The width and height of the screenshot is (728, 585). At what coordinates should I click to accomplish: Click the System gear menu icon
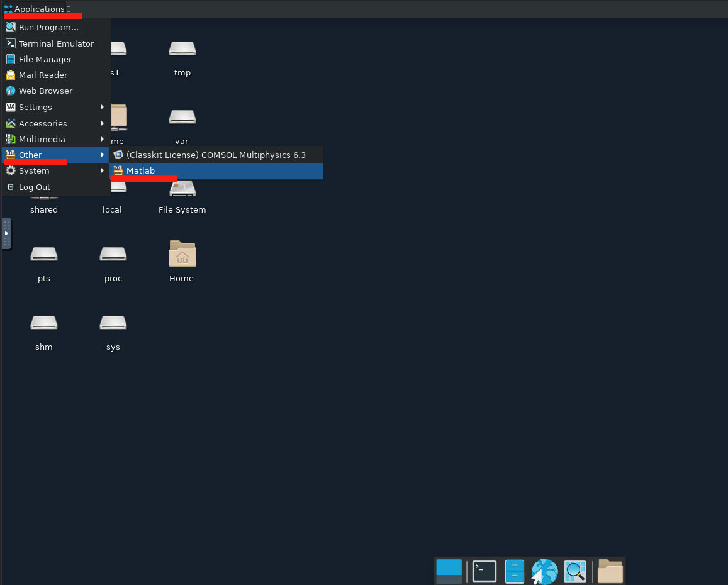pyautogui.click(x=11, y=170)
